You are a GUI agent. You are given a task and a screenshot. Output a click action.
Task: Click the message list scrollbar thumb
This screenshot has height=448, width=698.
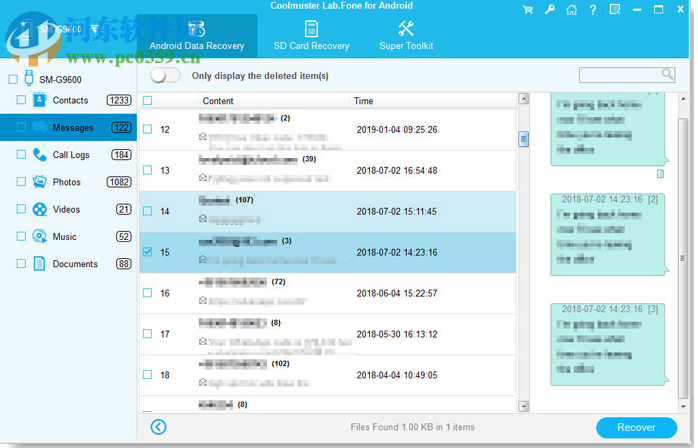[x=524, y=139]
